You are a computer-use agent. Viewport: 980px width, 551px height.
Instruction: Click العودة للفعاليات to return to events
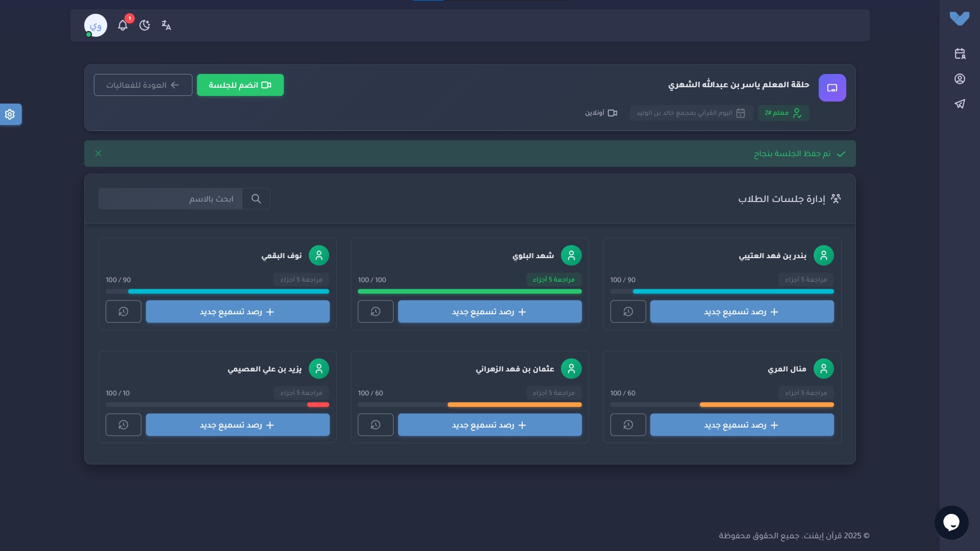[x=142, y=85]
